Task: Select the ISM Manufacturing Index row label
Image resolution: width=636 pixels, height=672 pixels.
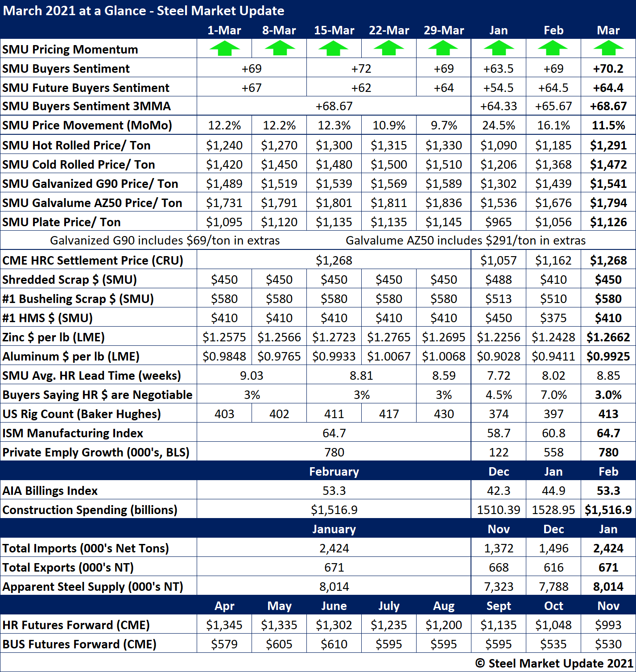Action: coord(73,433)
